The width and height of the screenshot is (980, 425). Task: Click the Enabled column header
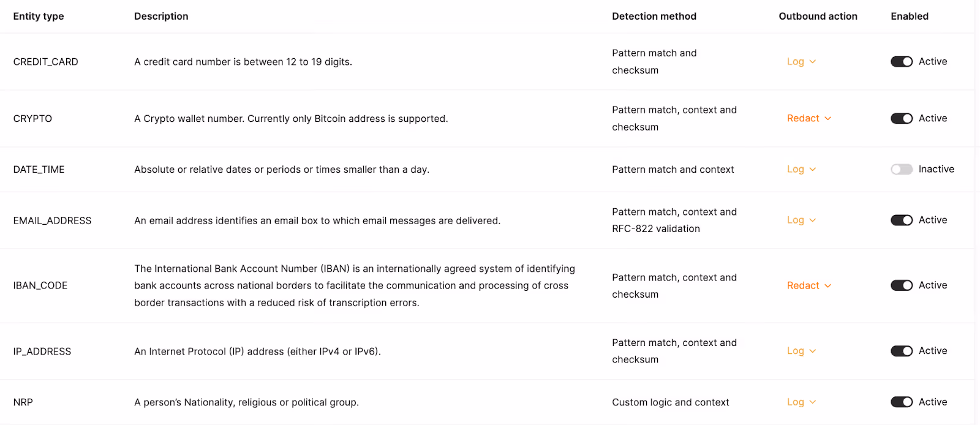pos(910,17)
